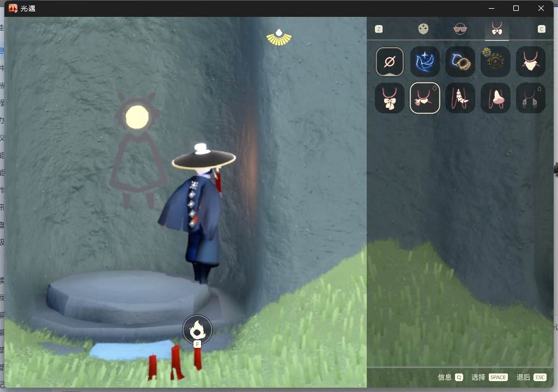Equip the blue glowing bird accessory
Viewport: 558px width, 392px height.
coord(424,62)
